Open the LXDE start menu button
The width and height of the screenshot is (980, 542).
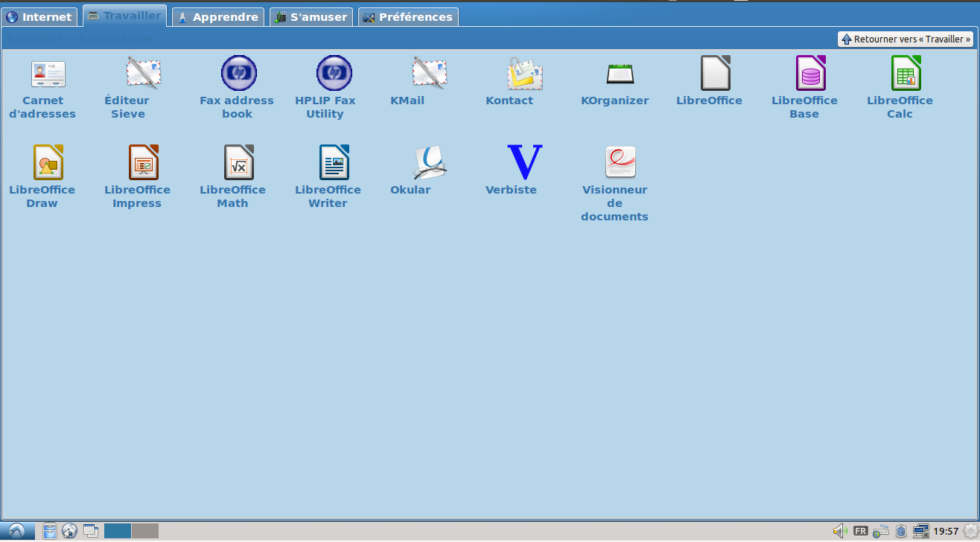click(x=17, y=531)
